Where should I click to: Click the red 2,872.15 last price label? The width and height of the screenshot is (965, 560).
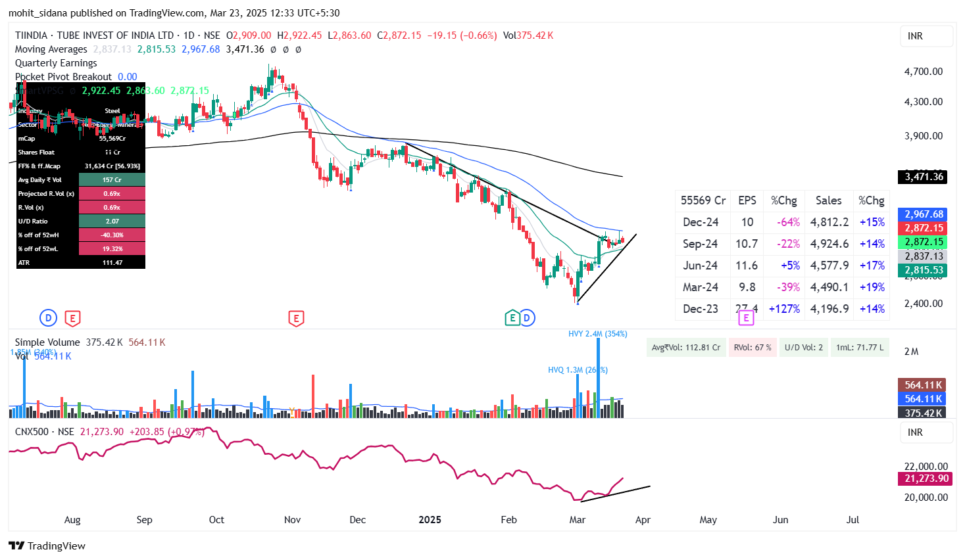click(922, 228)
